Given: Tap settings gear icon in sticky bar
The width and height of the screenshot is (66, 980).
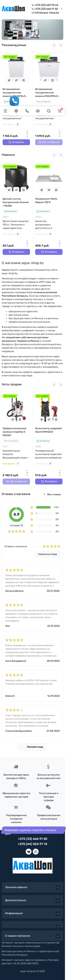Looking at the screenshot, I should 16,111.
